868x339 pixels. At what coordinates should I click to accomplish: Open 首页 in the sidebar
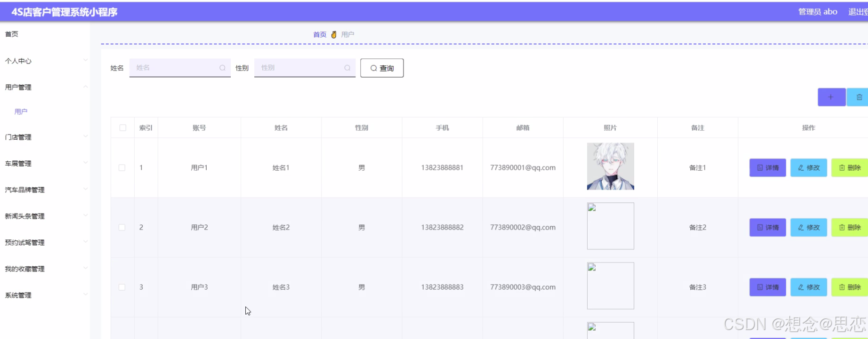(x=12, y=34)
